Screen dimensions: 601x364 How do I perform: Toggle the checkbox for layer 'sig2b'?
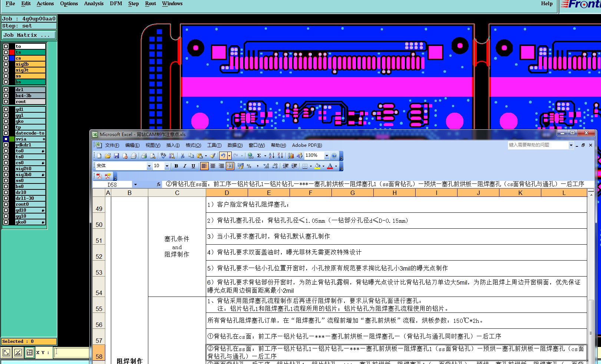pyautogui.click(x=6, y=64)
